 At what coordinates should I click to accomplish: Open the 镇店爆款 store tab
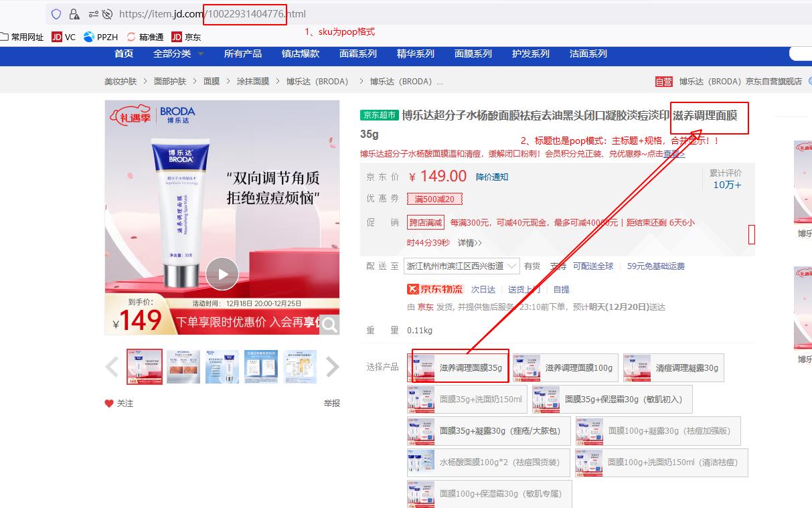click(x=301, y=54)
